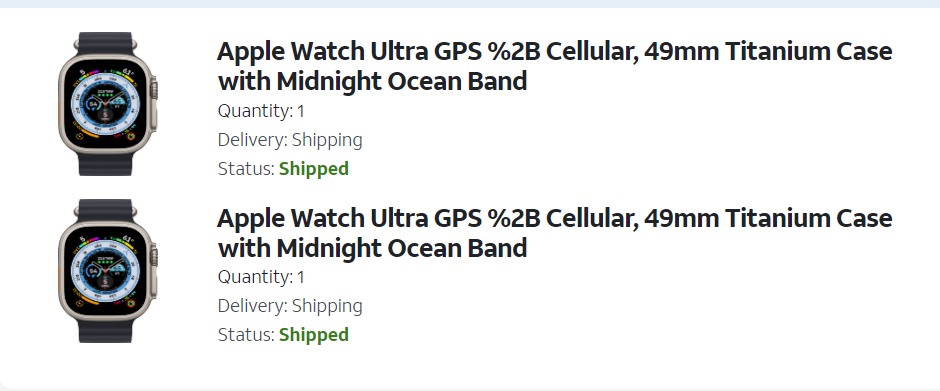The height and width of the screenshot is (391, 940).
Task: Click the green Shipped status of first item
Action: pos(314,169)
